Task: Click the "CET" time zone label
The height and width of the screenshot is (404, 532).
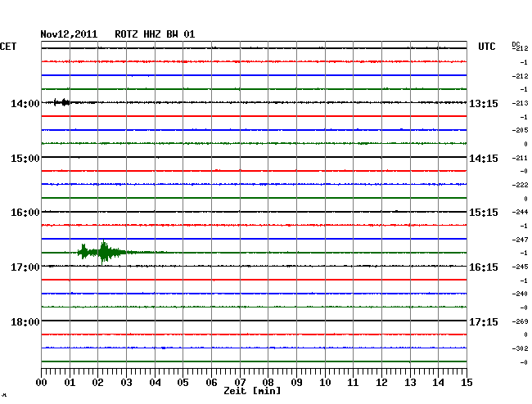Action: pyautogui.click(x=8, y=47)
